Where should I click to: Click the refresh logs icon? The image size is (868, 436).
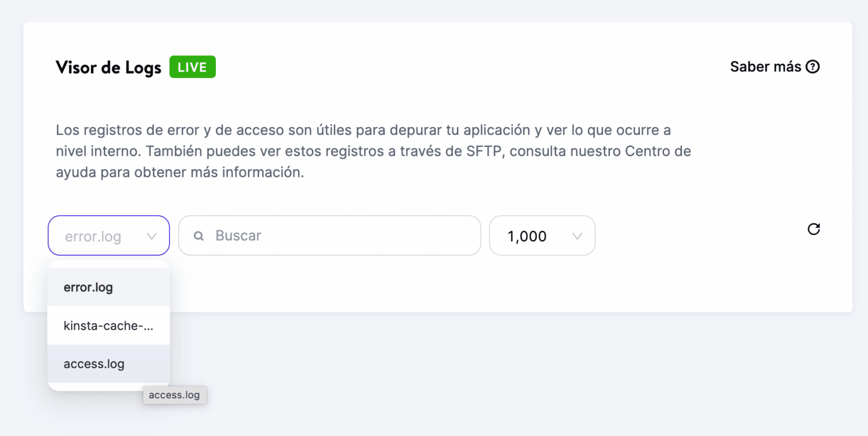[x=813, y=229]
